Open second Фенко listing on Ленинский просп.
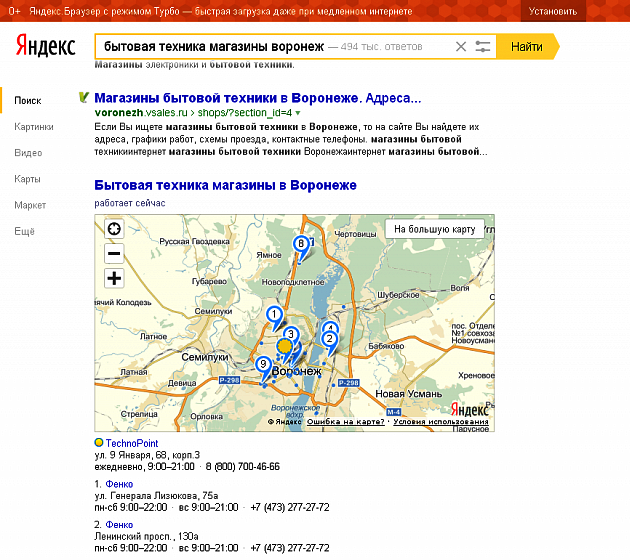 point(119,525)
